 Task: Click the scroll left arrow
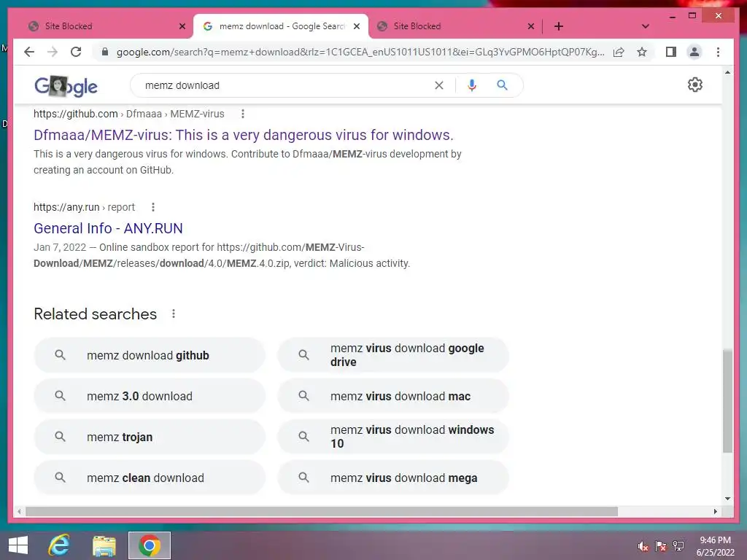tap(19, 511)
